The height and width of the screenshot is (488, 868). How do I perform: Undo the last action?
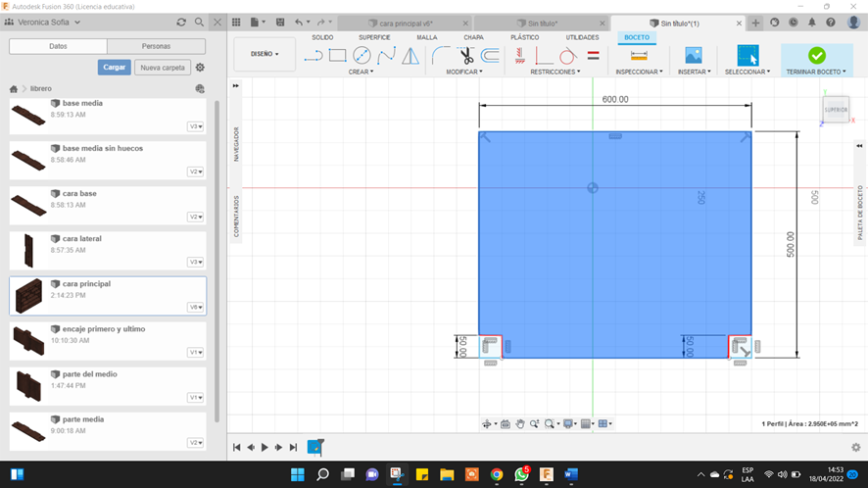299,23
